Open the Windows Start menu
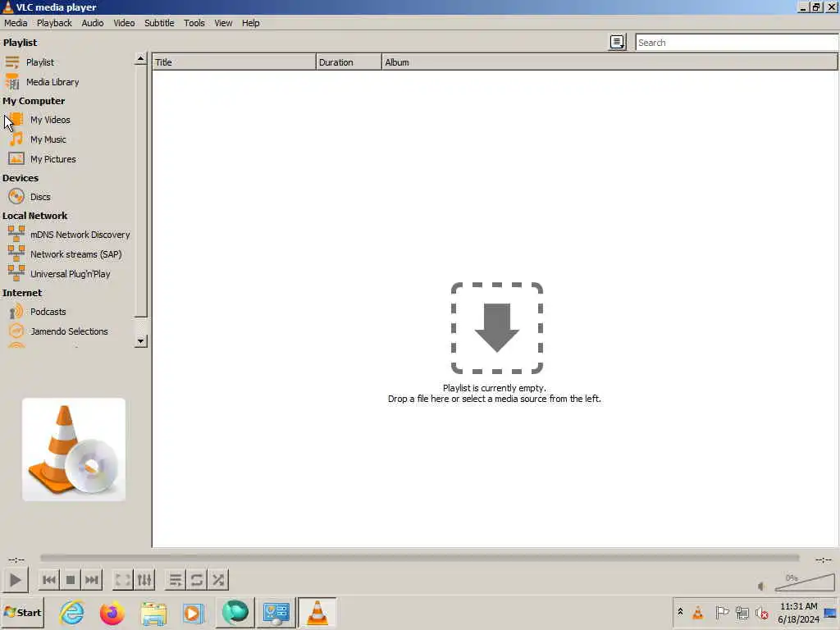Image resolution: width=840 pixels, height=630 pixels. click(22, 613)
